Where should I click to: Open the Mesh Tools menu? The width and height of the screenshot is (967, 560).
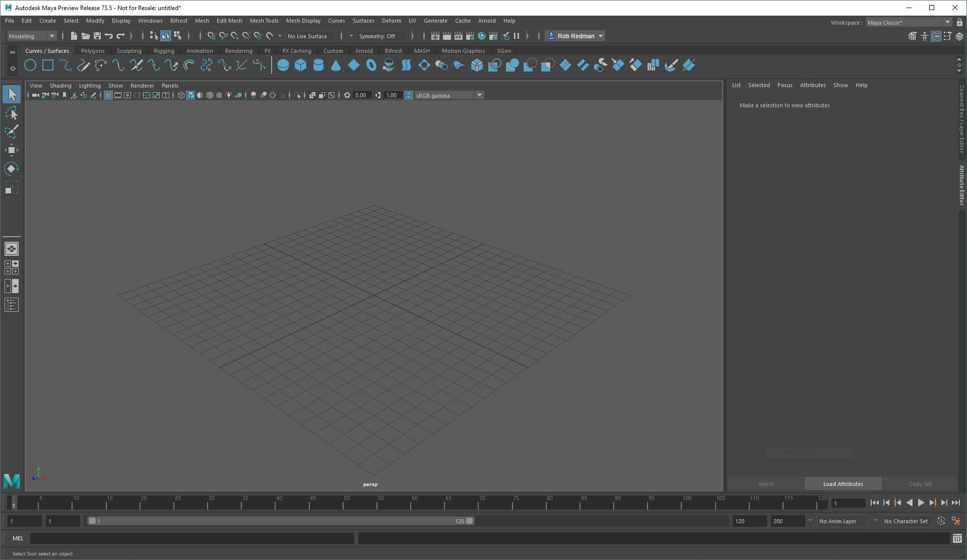pyautogui.click(x=264, y=21)
